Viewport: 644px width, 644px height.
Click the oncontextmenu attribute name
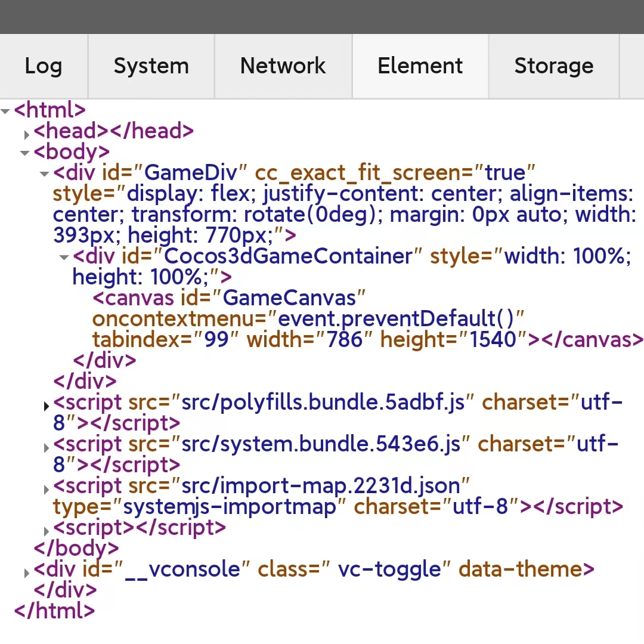click(180, 318)
